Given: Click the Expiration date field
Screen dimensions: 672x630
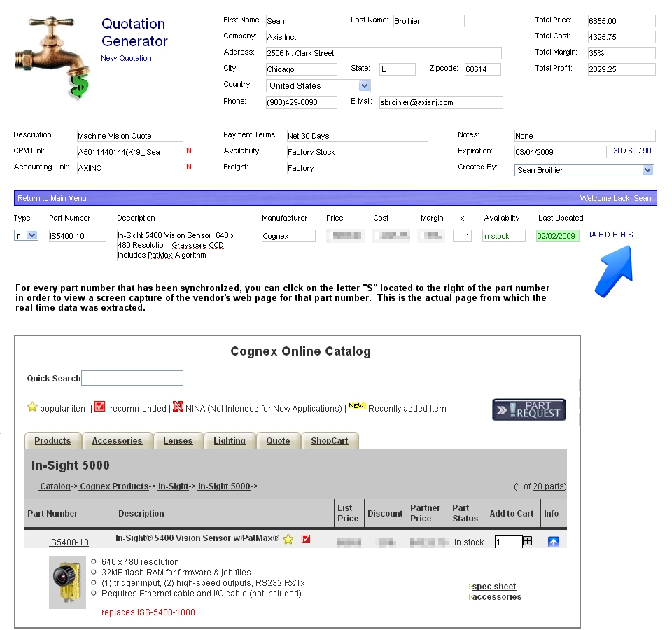Looking at the screenshot, I should [x=561, y=152].
